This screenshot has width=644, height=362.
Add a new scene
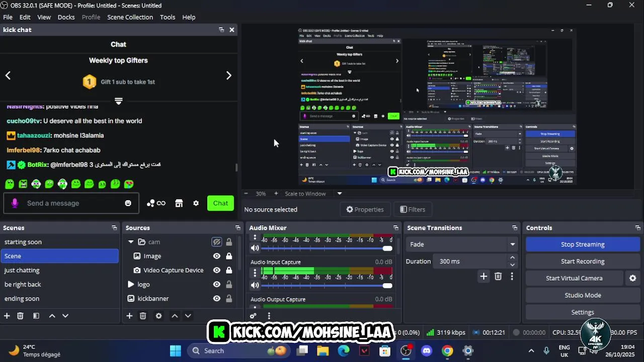(7, 316)
